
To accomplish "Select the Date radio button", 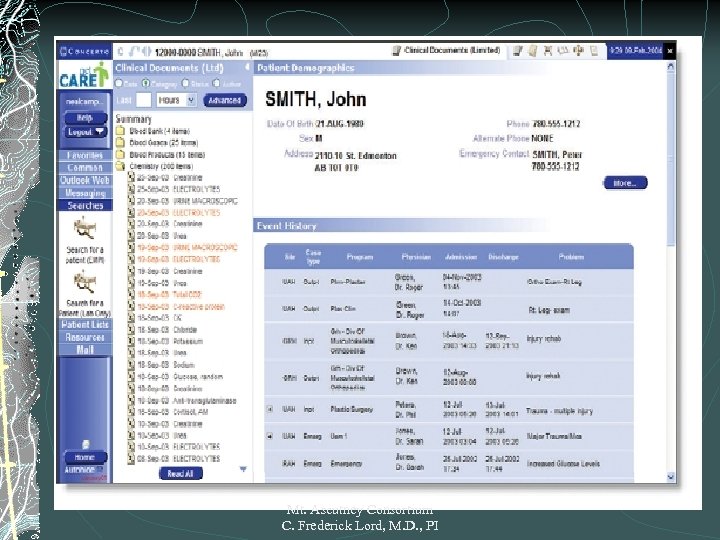I will pyautogui.click(x=119, y=84).
